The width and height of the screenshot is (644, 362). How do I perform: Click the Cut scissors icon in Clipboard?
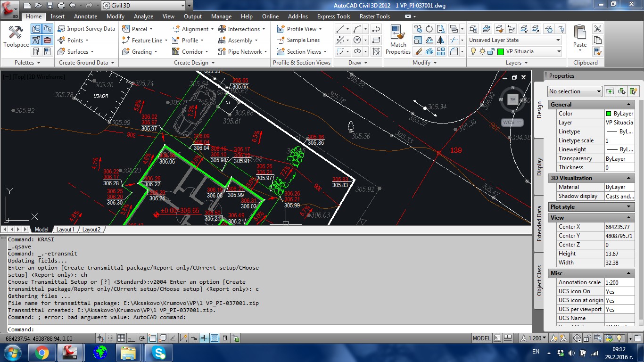(x=597, y=29)
